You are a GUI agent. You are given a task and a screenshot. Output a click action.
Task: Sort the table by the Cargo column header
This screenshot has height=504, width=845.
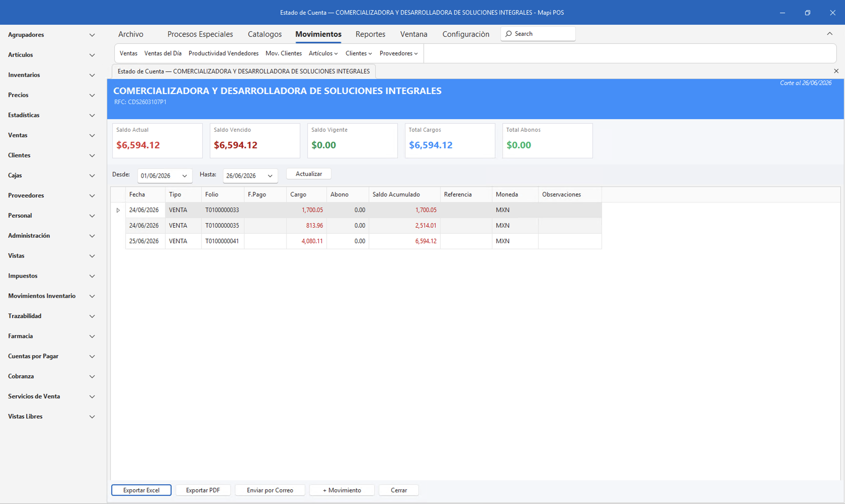(x=307, y=195)
